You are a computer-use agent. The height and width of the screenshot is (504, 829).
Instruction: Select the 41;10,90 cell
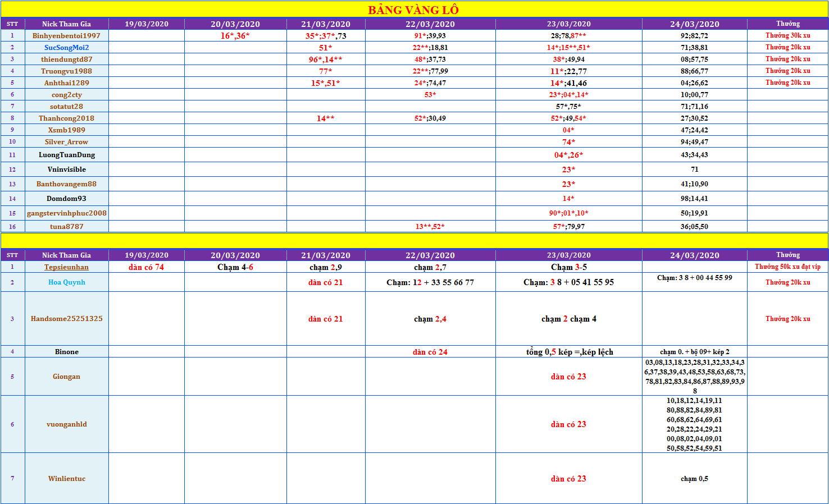pos(694,184)
